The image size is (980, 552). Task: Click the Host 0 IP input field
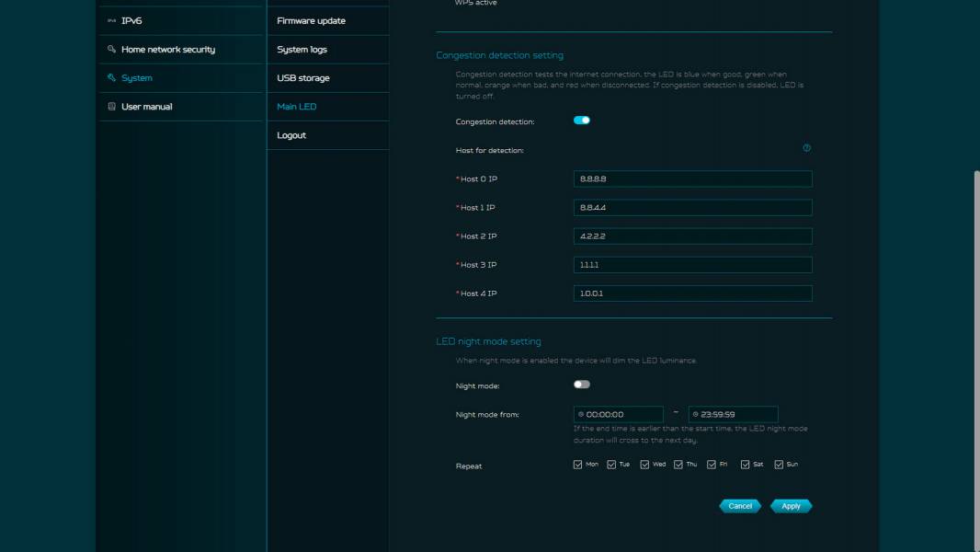(x=692, y=178)
